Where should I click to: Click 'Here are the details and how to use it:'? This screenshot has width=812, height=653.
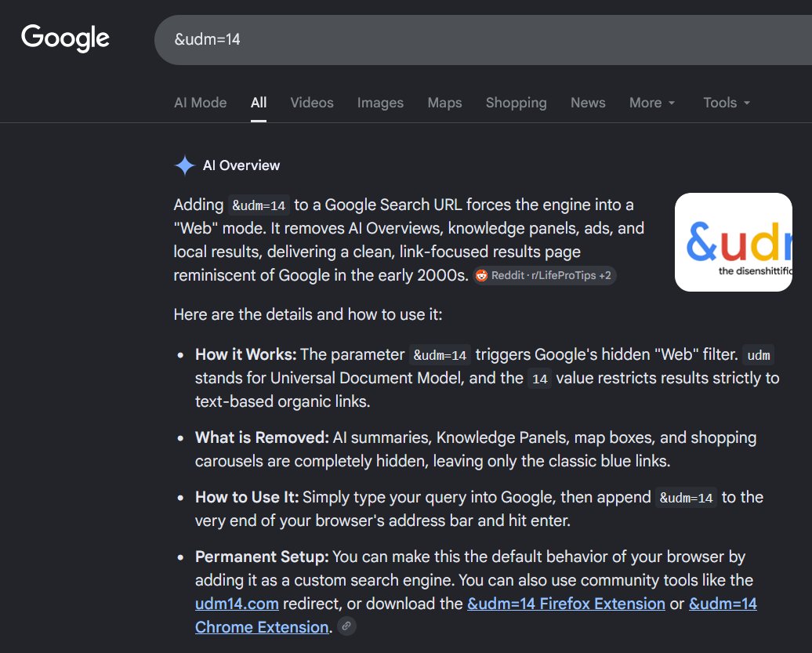(x=308, y=314)
